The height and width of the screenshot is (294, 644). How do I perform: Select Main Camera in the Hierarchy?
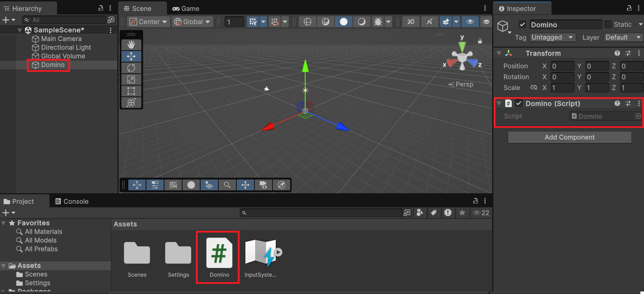(61, 39)
